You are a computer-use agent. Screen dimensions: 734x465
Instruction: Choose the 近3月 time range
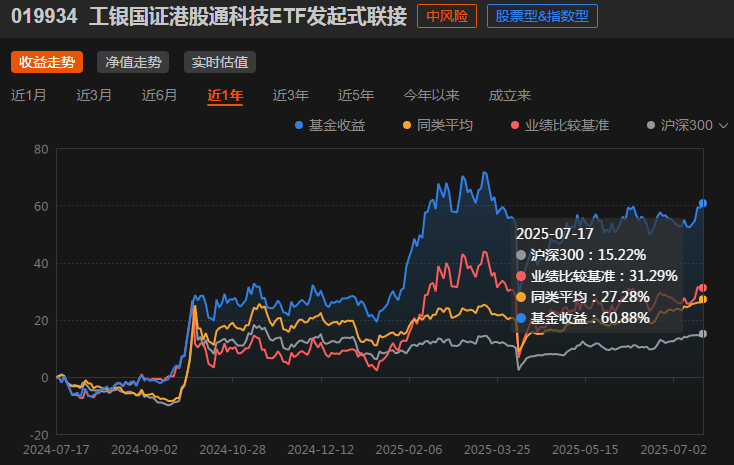coord(94,95)
